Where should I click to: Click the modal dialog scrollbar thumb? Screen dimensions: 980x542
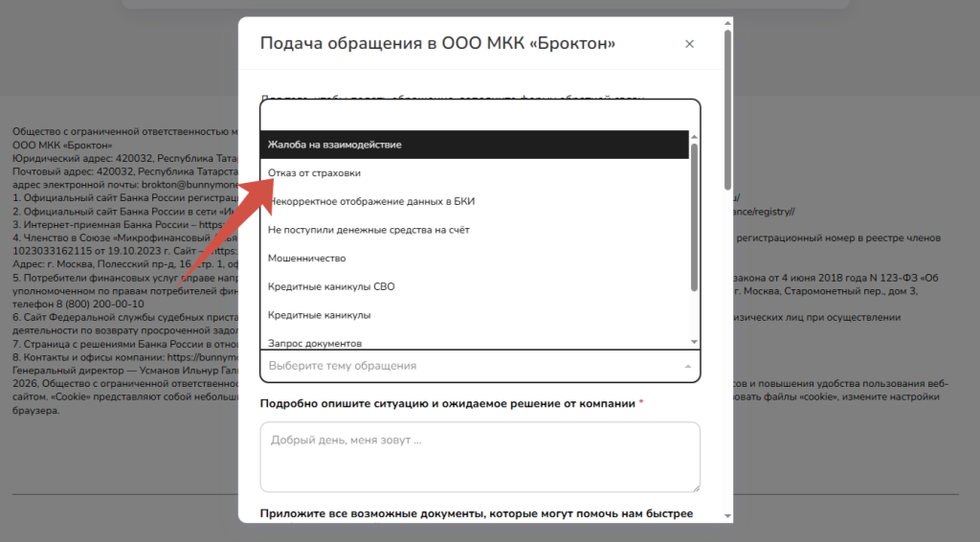(x=727, y=109)
